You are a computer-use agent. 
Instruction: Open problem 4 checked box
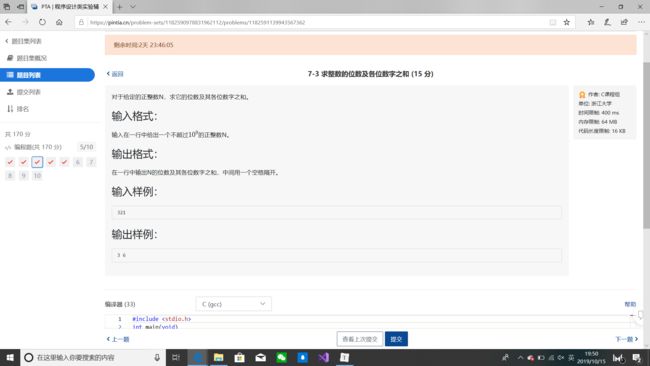(x=51, y=162)
